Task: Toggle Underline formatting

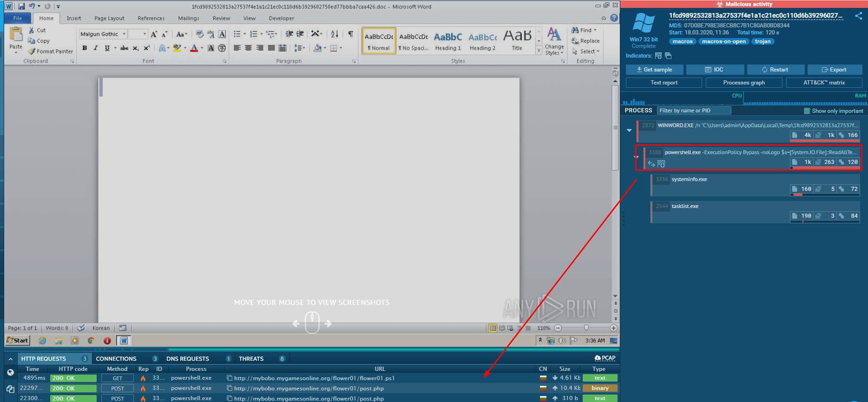Action: pos(107,48)
